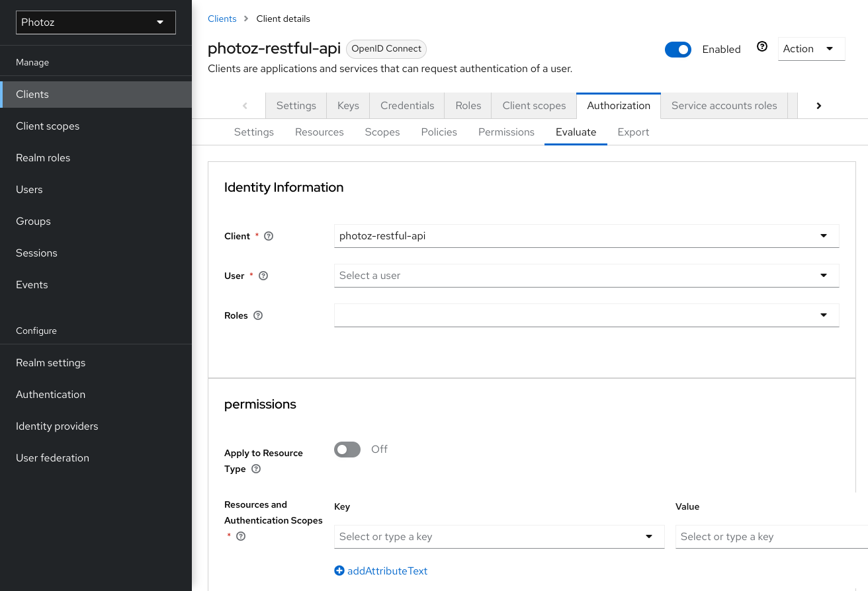Open the Photoz realm selector dropdown
This screenshot has width=868, height=591.
pyautogui.click(x=96, y=22)
